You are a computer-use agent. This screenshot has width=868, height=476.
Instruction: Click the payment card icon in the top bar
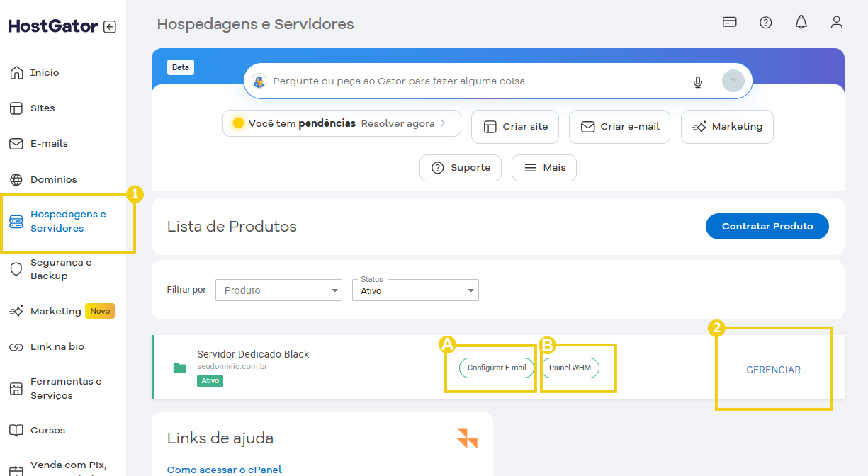pyautogui.click(x=729, y=22)
